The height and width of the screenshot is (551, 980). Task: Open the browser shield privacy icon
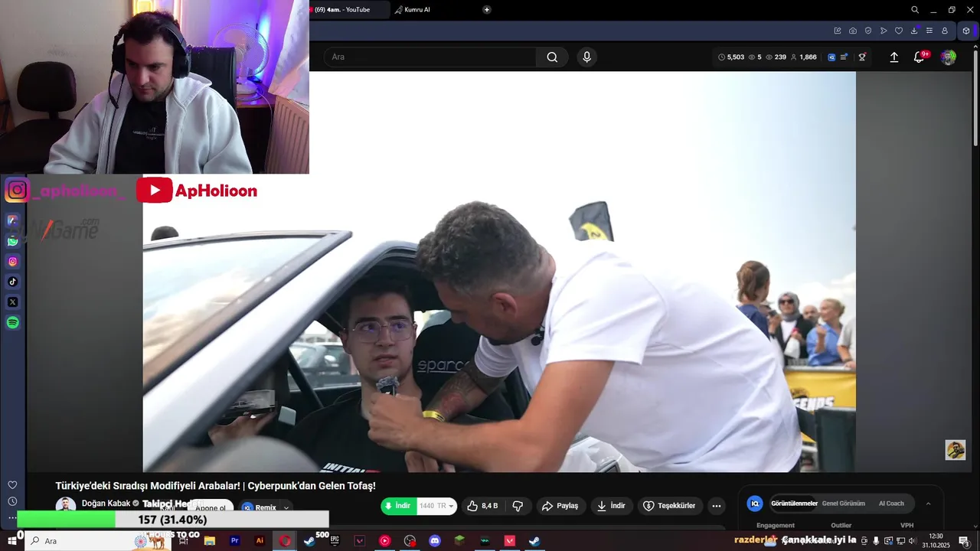[868, 31]
